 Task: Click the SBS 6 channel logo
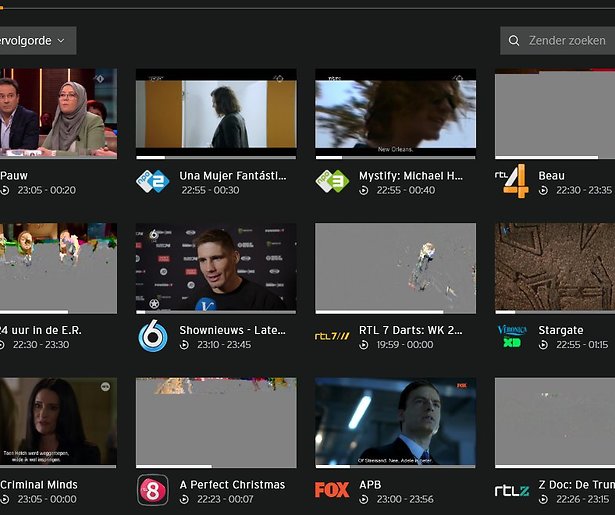[x=153, y=336]
